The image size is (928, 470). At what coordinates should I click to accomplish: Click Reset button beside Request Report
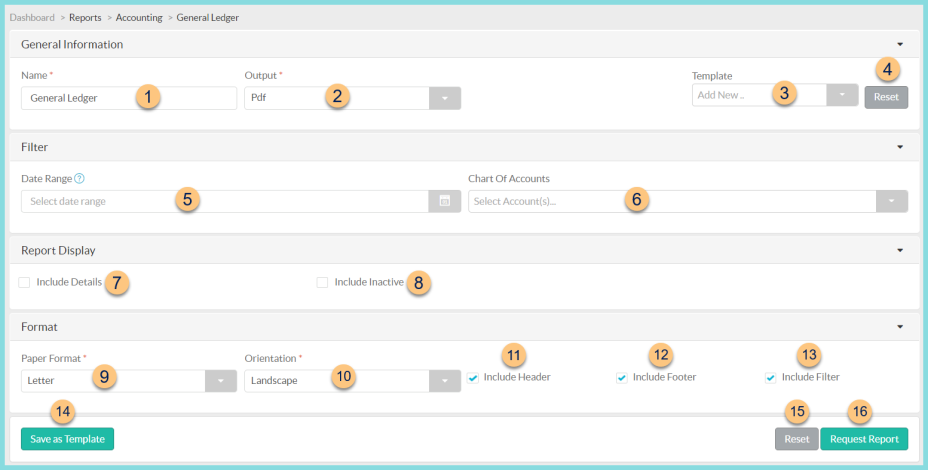point(797,439)
